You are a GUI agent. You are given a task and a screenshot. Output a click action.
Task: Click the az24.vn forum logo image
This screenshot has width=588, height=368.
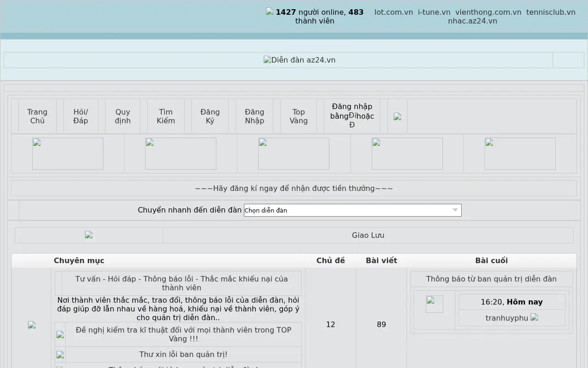click(x=300, y=60)
